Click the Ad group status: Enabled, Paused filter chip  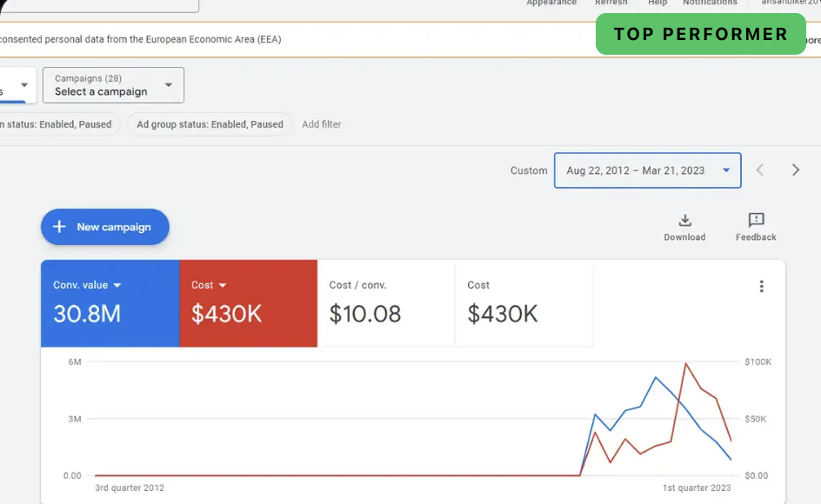tap(210, 124)
